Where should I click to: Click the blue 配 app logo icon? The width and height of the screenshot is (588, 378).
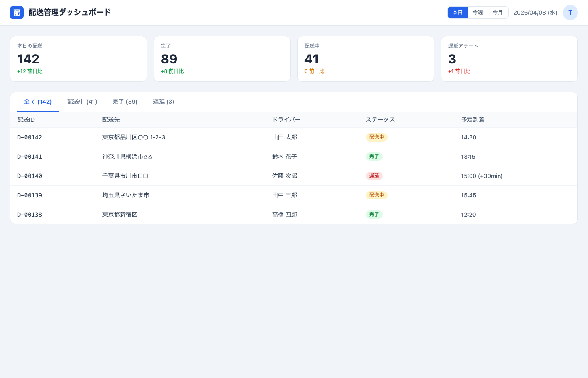17,13
